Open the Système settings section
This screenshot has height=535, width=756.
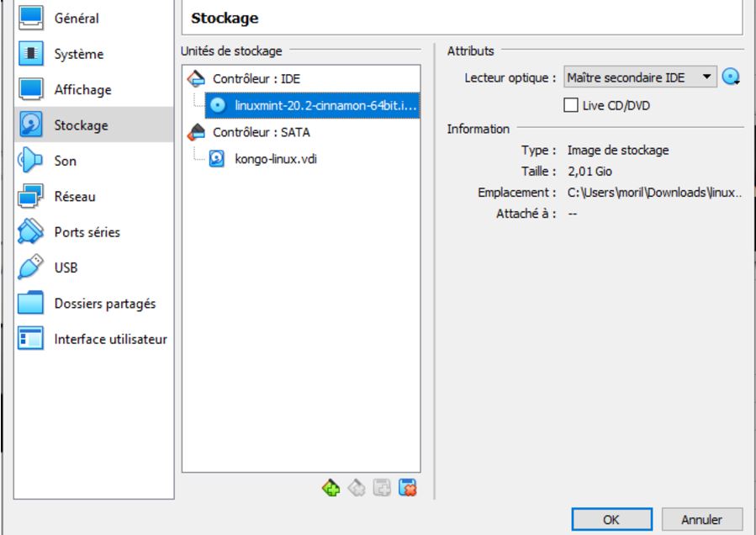click(x=79, y=54)
